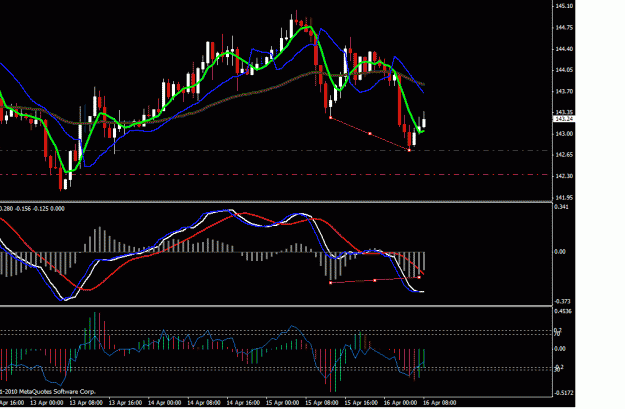Click the 15 Apr 00:00 time label

(x=283, y=403)
